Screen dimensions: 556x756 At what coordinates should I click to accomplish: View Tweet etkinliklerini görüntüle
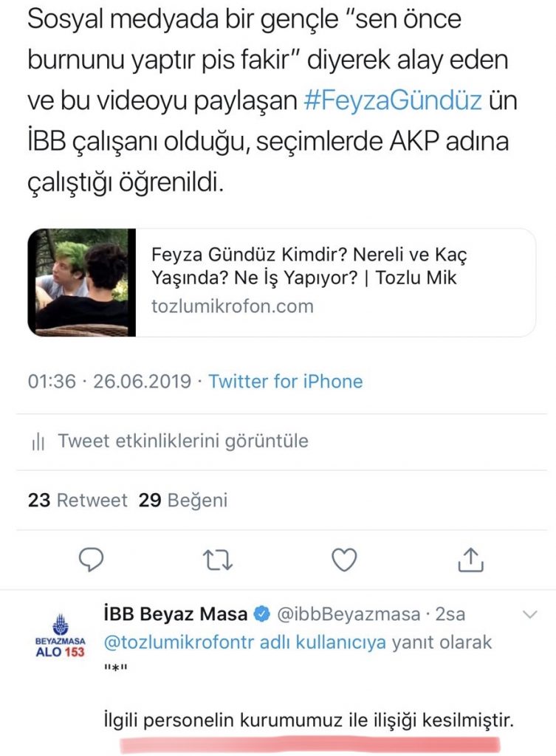[183, 441]
